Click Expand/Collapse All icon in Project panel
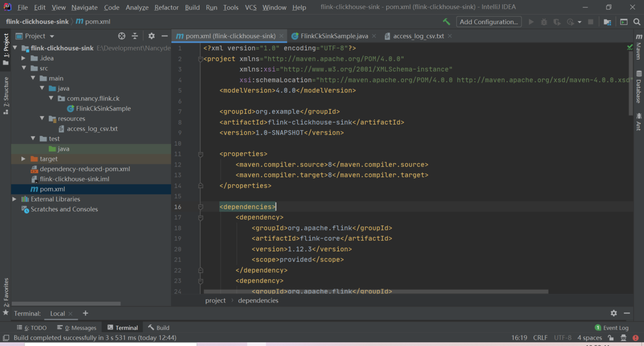The image size is (644, 346). click(135, 36)
